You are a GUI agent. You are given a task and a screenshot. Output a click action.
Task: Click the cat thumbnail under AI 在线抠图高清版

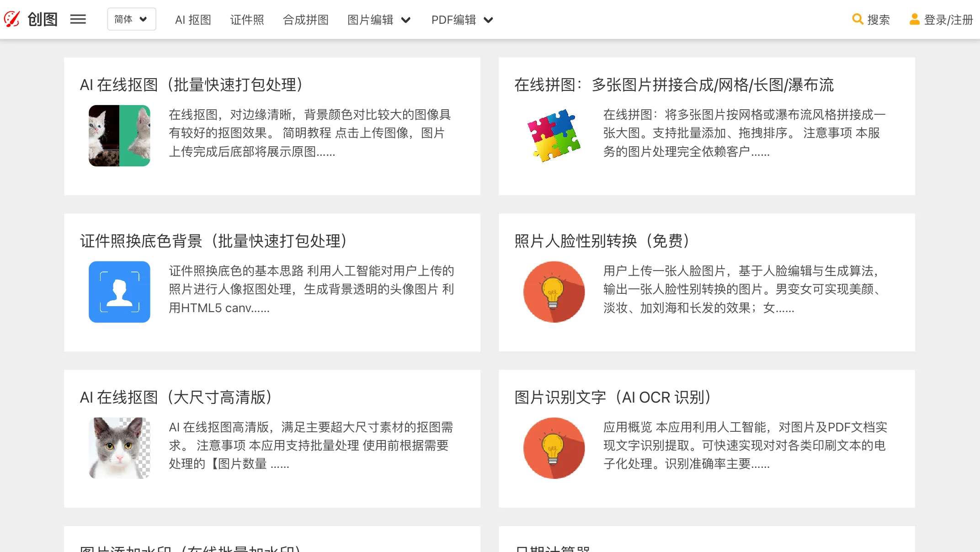coord(119,448)
